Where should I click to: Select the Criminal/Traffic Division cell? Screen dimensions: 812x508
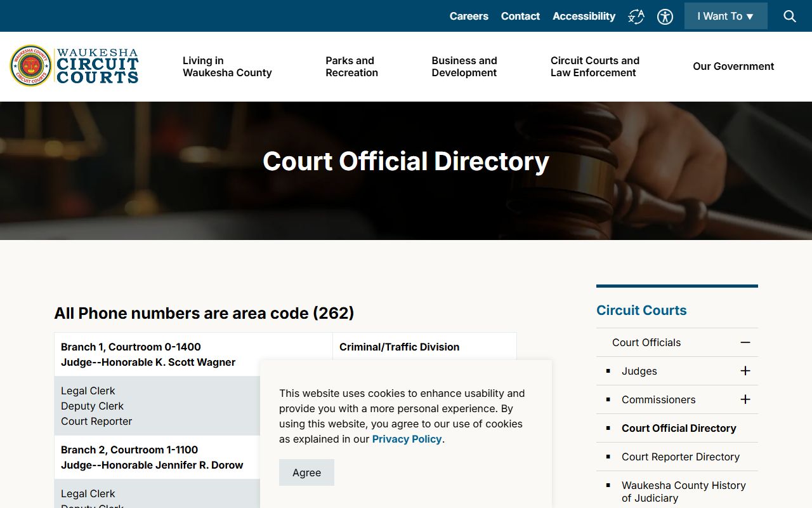click(424, 347)
